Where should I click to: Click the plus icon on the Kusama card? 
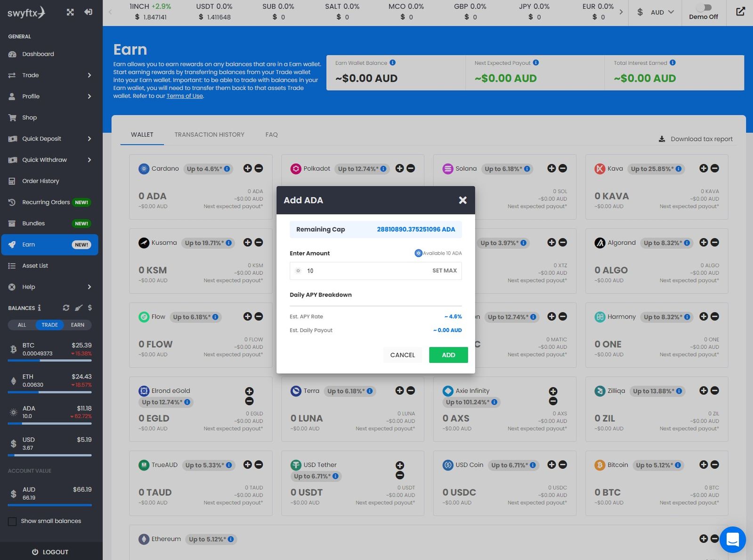[247, 242]
